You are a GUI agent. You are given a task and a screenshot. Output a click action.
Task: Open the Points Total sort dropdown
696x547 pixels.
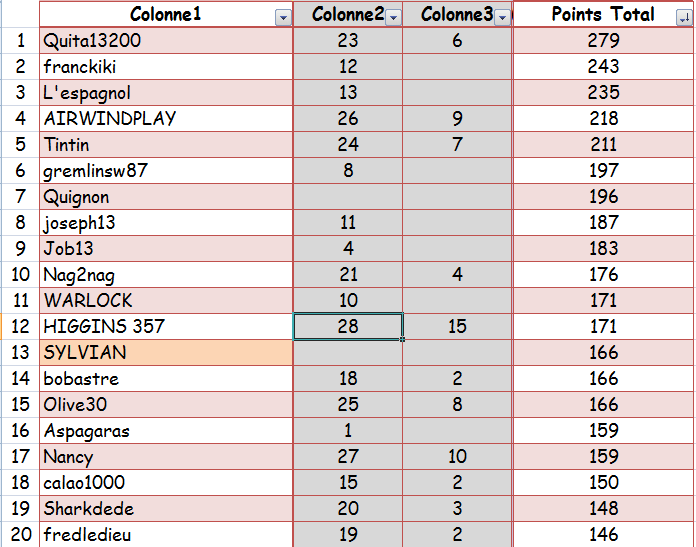684,18
